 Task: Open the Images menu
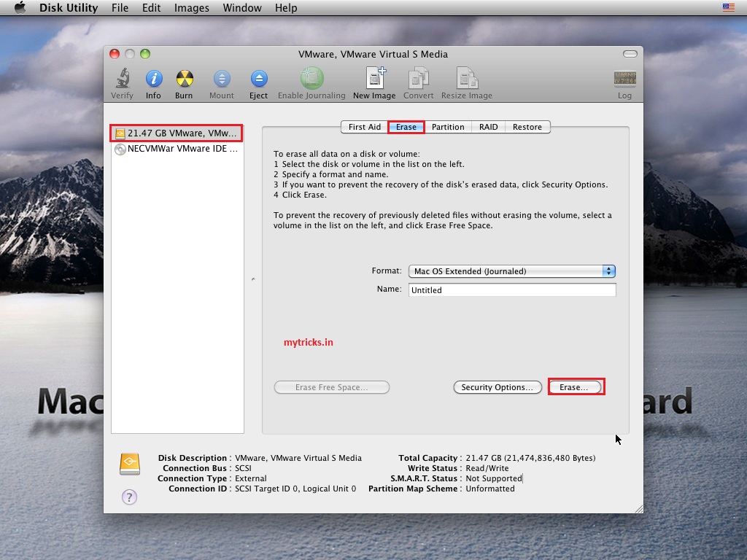(192, 7)
